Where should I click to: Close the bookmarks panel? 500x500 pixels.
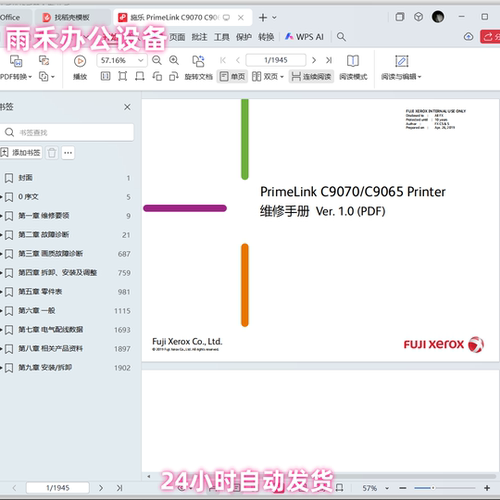[127, 107]
